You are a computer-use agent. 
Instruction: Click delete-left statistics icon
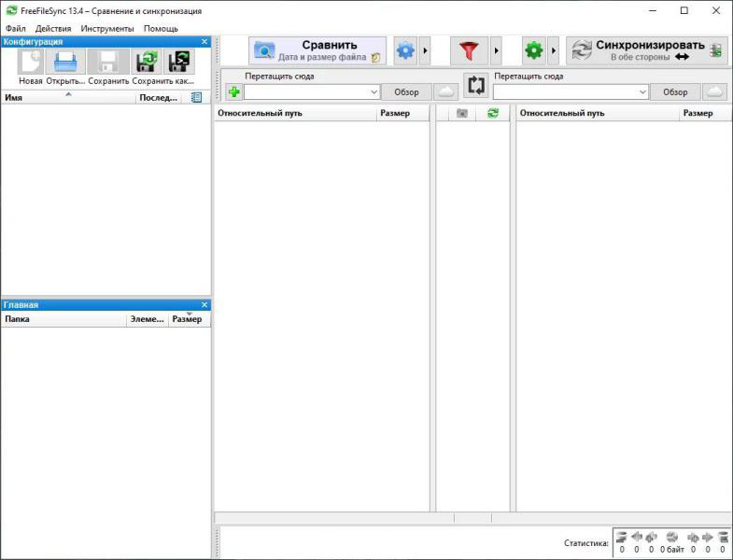click(x=621, y=537)
